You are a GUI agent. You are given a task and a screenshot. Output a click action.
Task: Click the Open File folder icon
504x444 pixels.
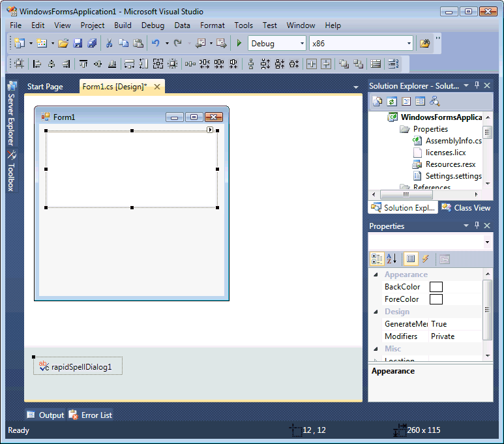(63, 43)
